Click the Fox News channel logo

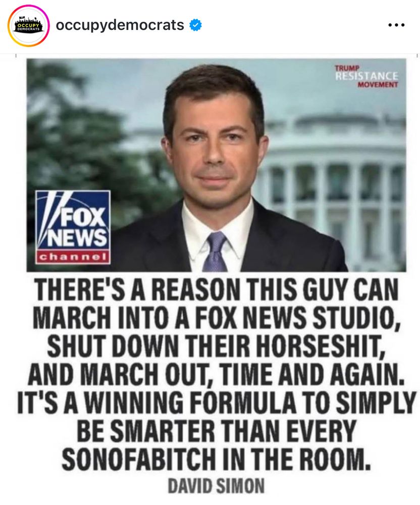(73, 227)
